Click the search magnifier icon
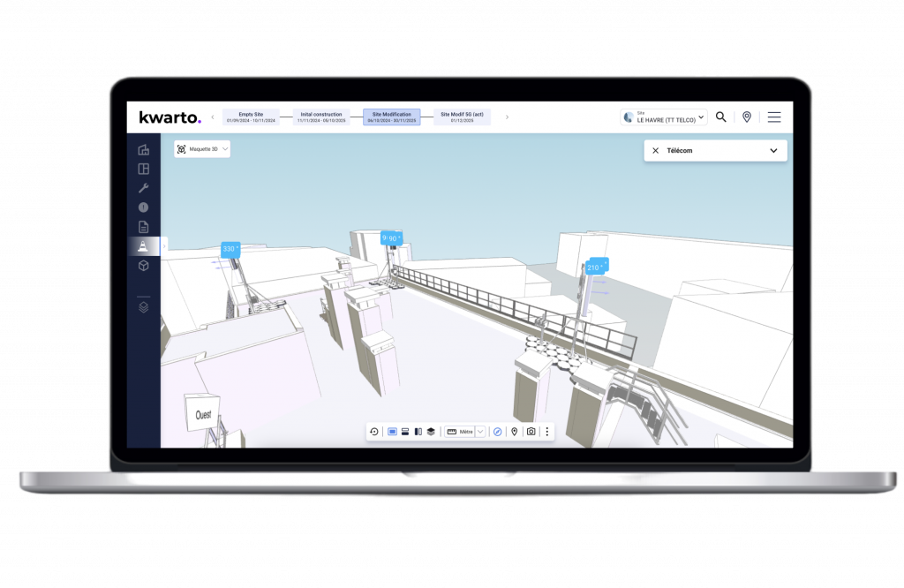Image resolution: width=904 pixels, height=588 pixels. tap(721, 117)
